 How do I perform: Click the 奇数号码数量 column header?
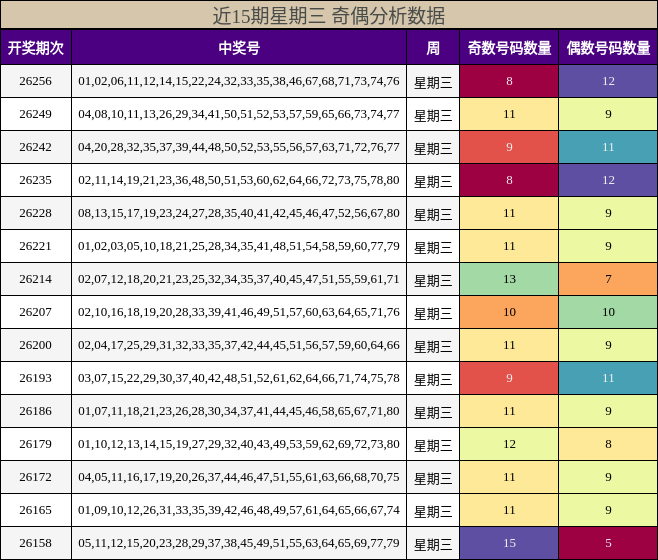pos(509,47)
